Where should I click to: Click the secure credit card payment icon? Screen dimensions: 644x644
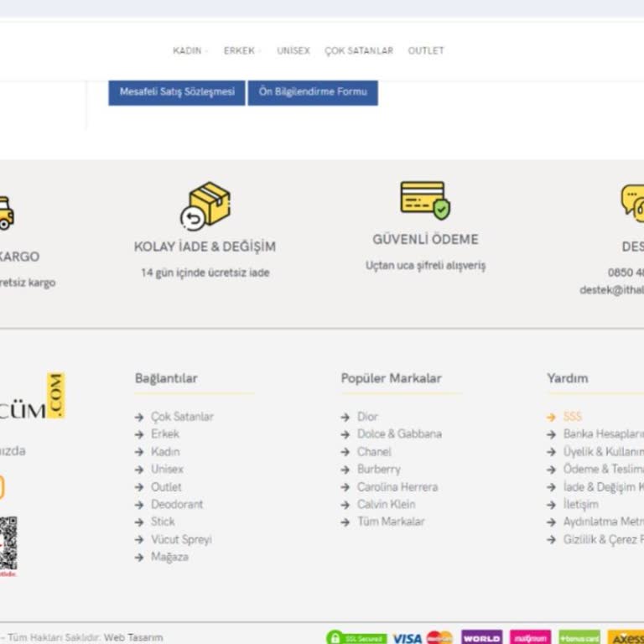coord(425,200)
